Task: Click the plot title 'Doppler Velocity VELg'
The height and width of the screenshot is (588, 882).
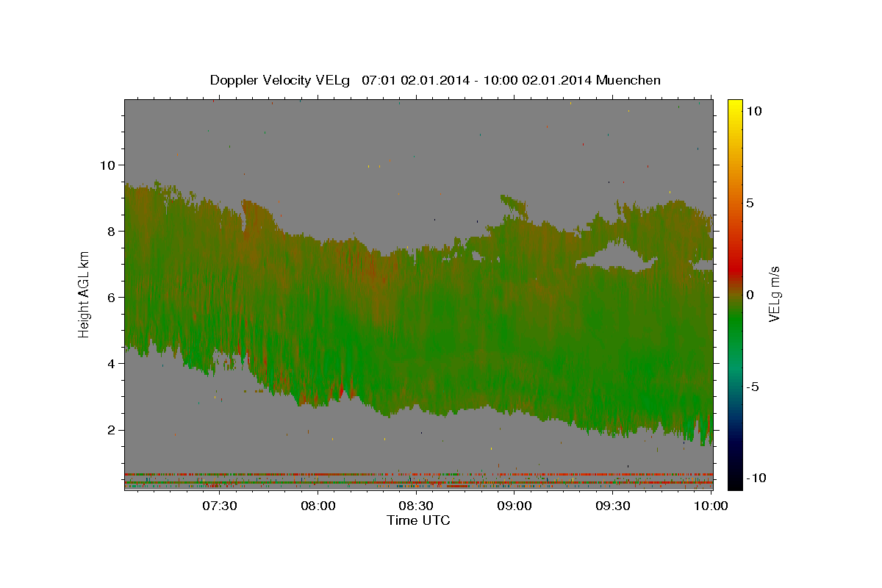Action: coord(282,80)
